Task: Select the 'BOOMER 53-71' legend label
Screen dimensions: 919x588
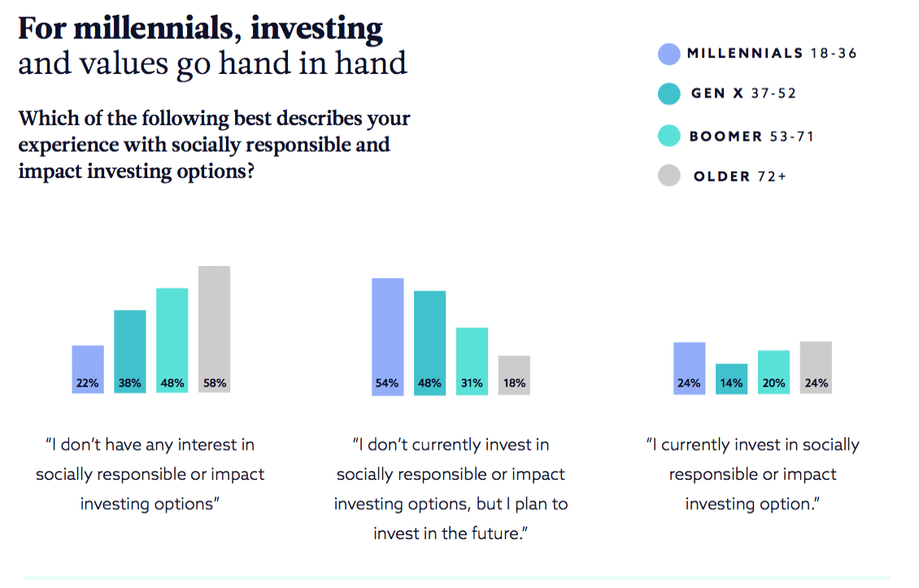Action: point(751,136)
